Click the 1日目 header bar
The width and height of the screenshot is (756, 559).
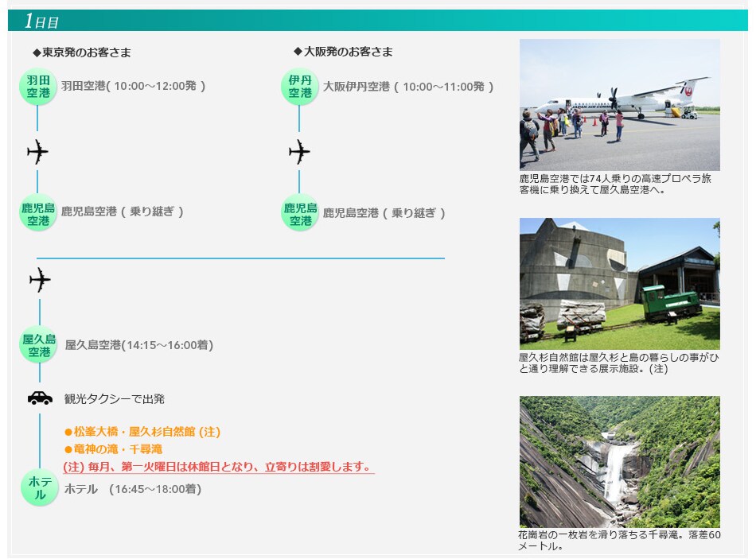pyautogui.click(x=377, y=21)
